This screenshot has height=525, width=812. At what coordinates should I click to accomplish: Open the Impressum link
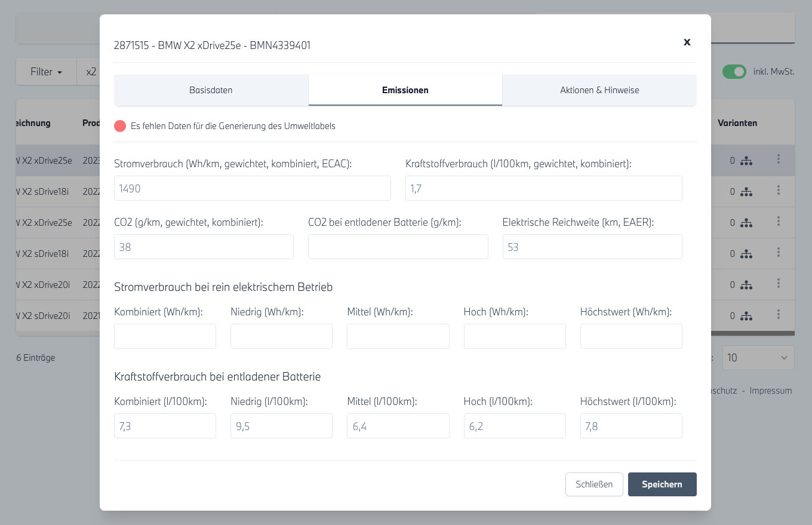[770, 391]
